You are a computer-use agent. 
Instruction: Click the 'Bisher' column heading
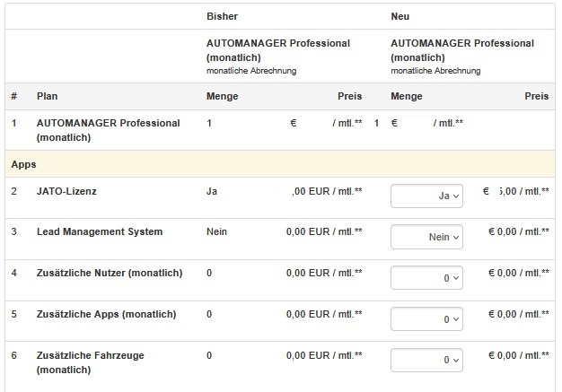pyautogui.click(x=223, y=16)
